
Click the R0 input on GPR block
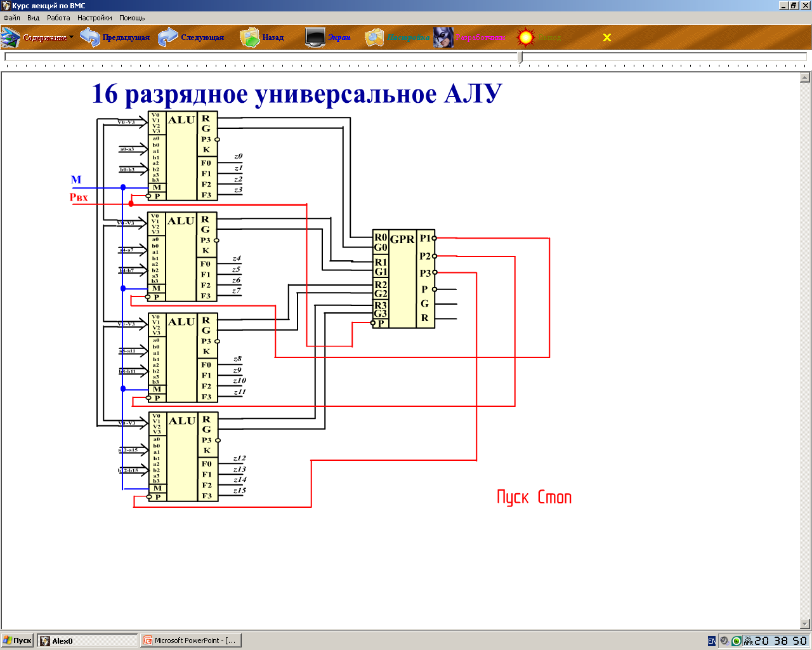[381, 237]
